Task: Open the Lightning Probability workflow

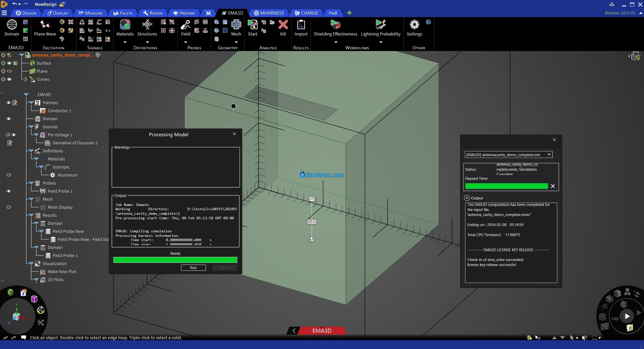Action: [381, 25]
